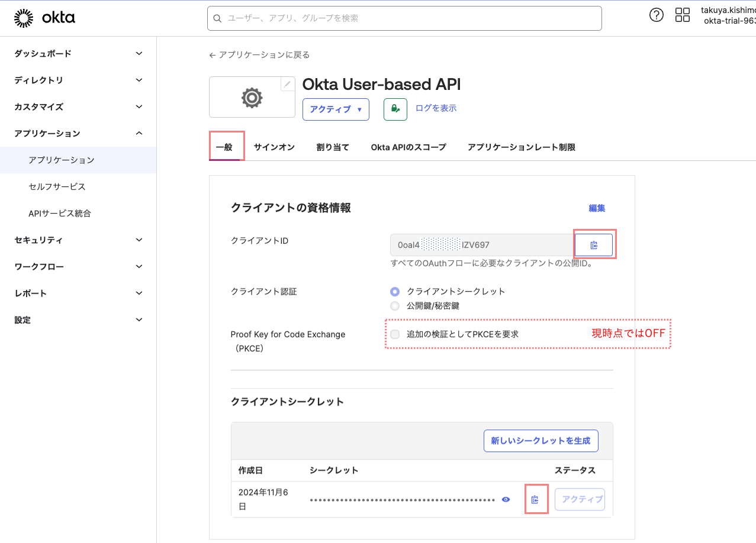
Task: Reveal the secret with the eye icon
Action: (x=506, y=500)
